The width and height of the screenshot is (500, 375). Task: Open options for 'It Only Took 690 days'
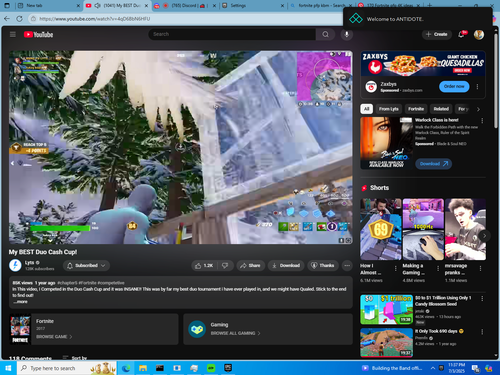pos(482,332)
